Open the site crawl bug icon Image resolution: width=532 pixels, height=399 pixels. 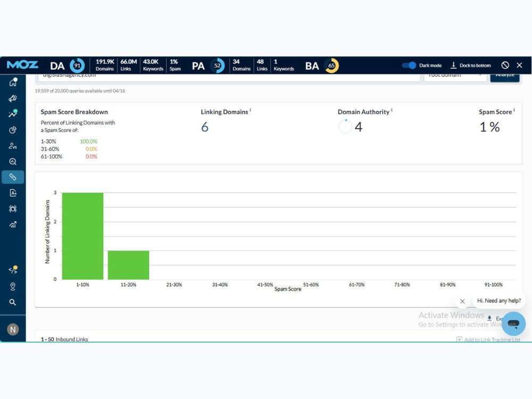(x=13, y=209)
